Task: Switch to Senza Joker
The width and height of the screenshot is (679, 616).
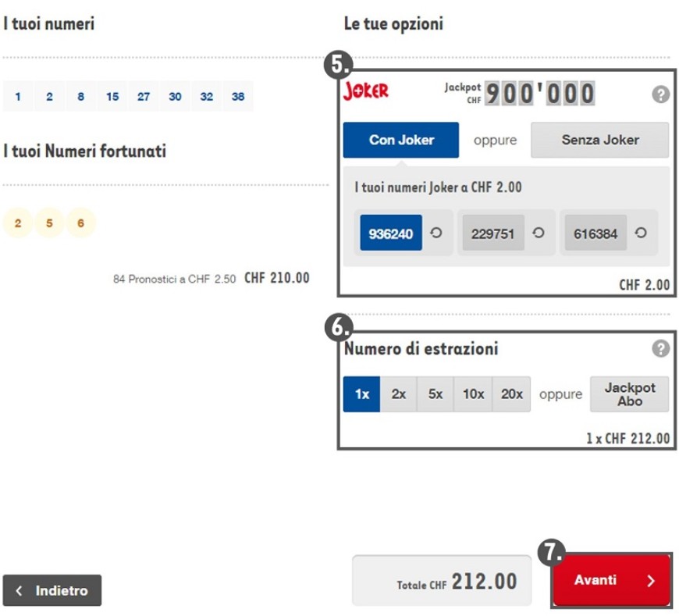Action: (x=599, y=141)
